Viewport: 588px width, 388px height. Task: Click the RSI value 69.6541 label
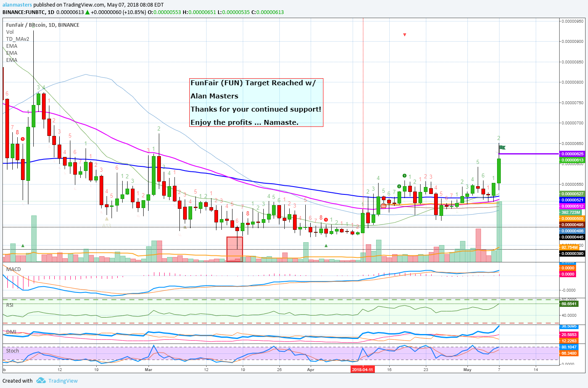[569, 304]
